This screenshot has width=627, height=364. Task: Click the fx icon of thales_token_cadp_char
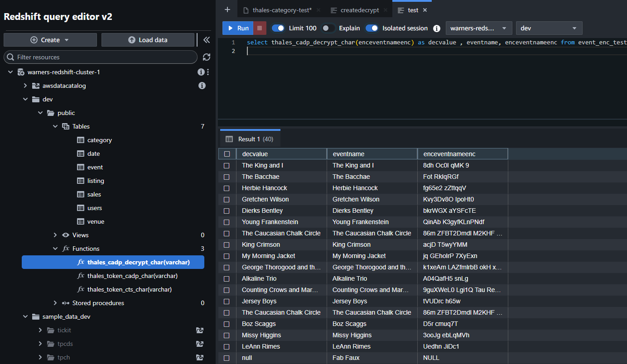[x=81, y=276]
